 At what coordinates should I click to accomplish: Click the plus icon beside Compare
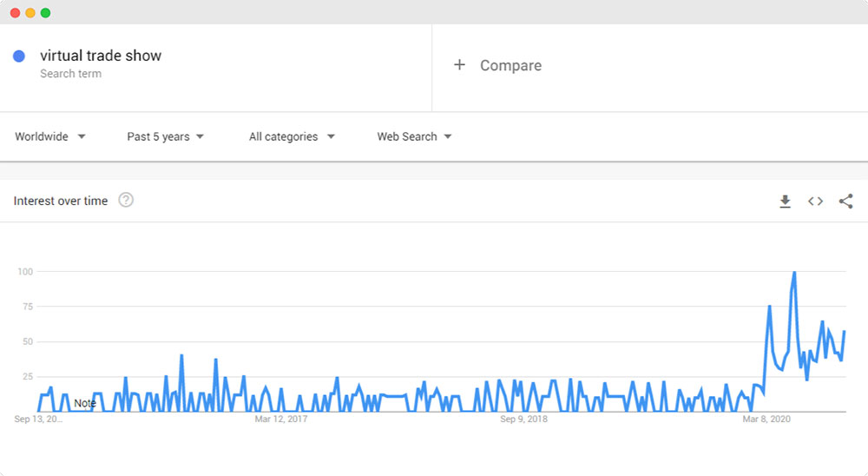(x=460, y=65)
